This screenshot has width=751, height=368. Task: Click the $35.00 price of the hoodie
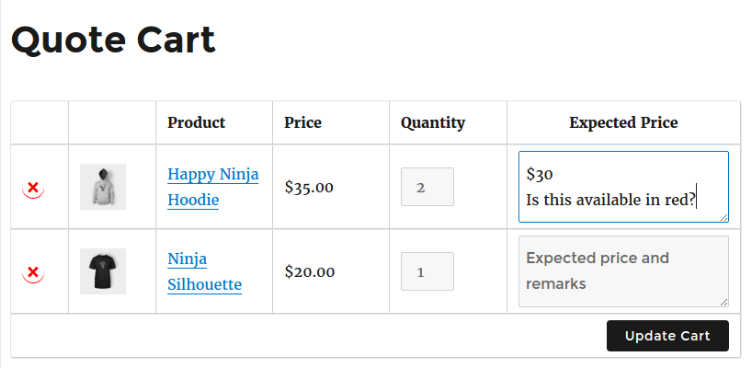point(309,187)
